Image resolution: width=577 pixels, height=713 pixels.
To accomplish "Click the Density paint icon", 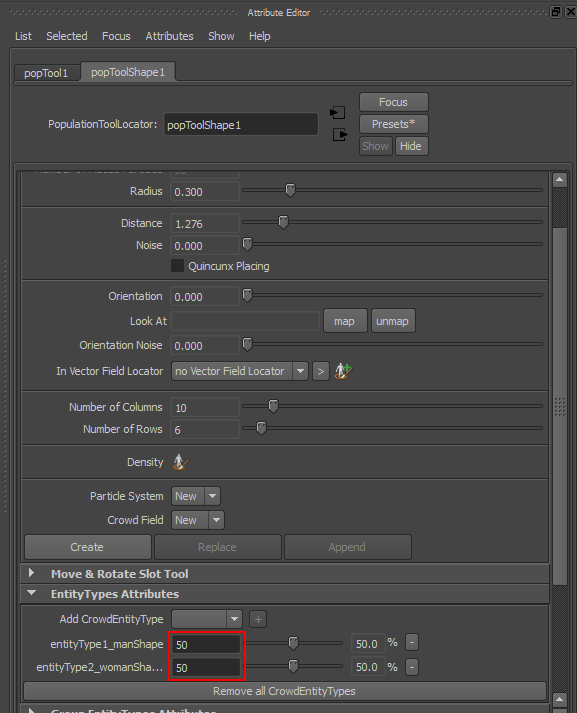I will pos(181,462).
